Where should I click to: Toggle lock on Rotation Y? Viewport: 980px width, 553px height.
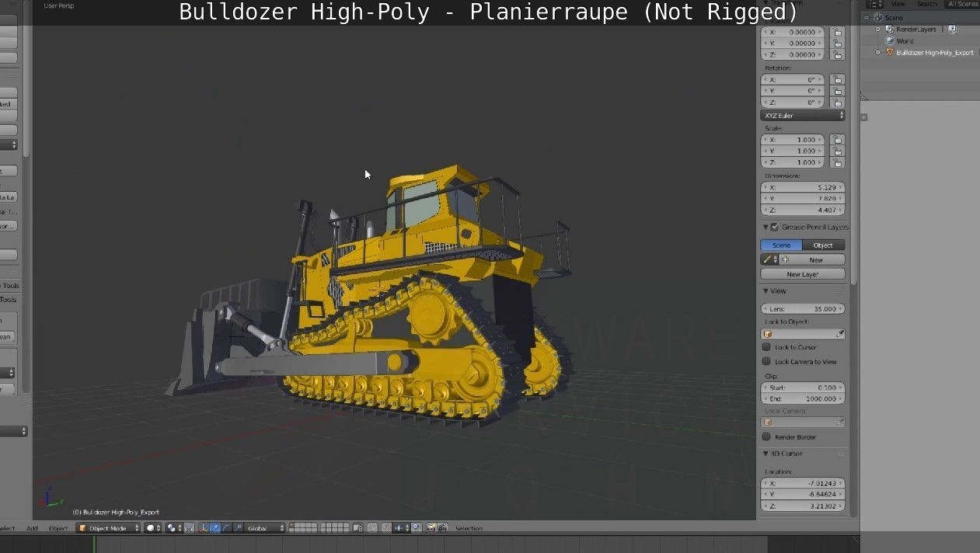(x=837, y=91)
